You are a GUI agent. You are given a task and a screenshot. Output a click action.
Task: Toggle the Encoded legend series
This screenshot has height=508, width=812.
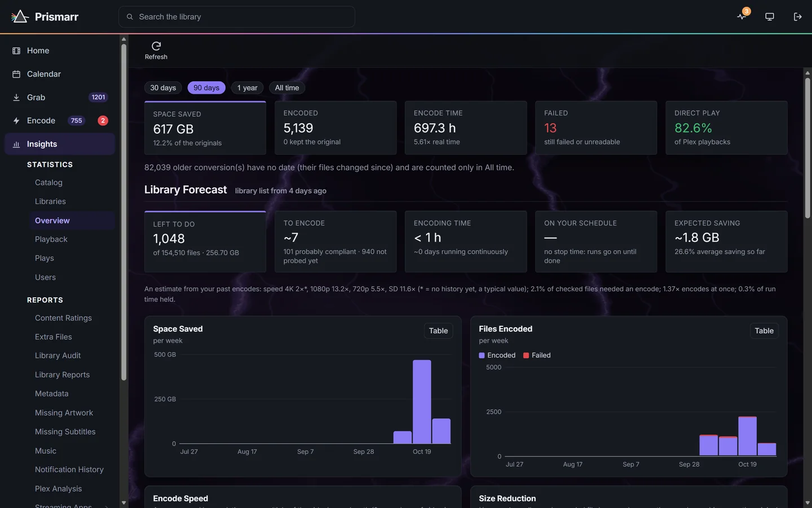(497, 355)
